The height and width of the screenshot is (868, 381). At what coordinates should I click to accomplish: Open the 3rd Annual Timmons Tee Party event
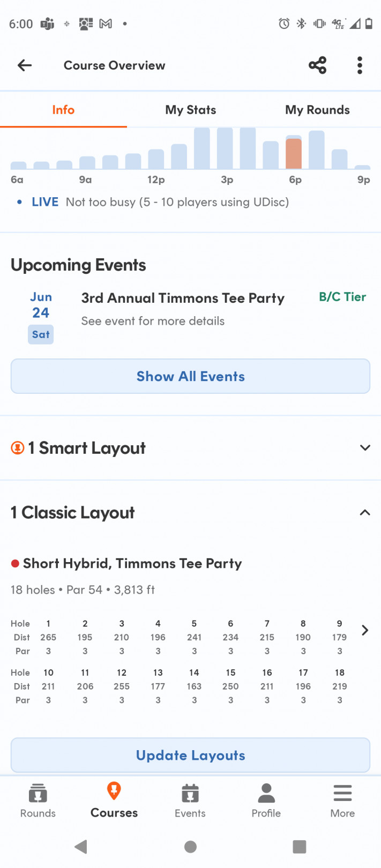pyautogui.click(x=183, y=298)
